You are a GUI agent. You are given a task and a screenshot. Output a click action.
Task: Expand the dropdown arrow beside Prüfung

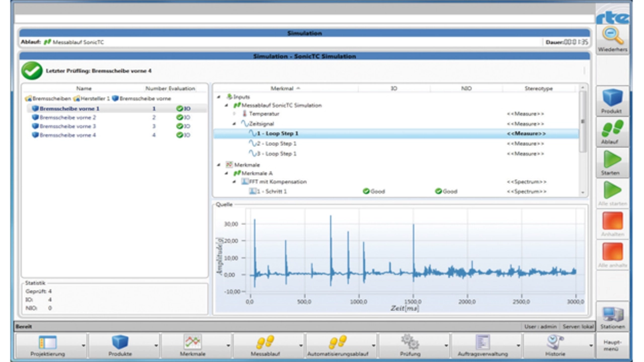coord(446,346)
